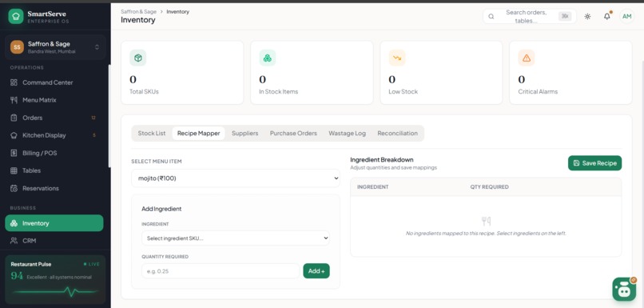Open the notifications bell
The height and width of the screenshot is (308, 644).
coord(606,17)
